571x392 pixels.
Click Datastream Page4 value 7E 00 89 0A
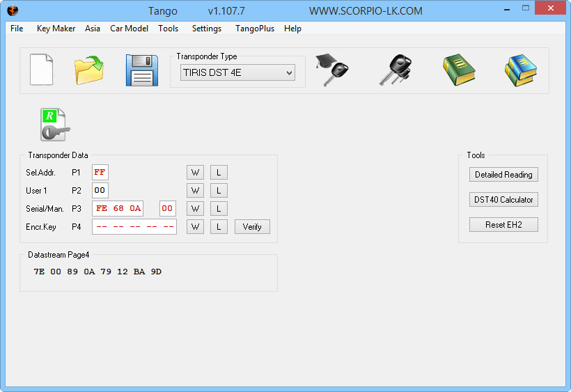[x=97, y=272]
